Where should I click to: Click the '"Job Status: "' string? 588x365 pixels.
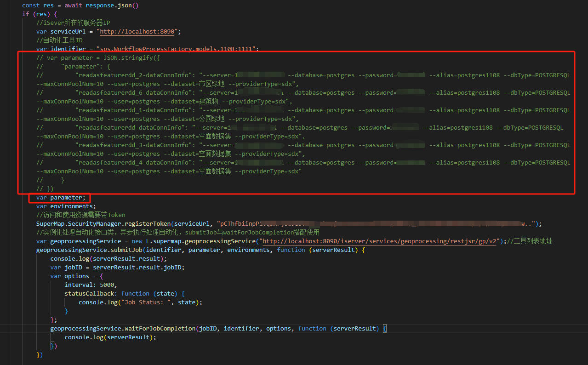(x=146, y=302)
